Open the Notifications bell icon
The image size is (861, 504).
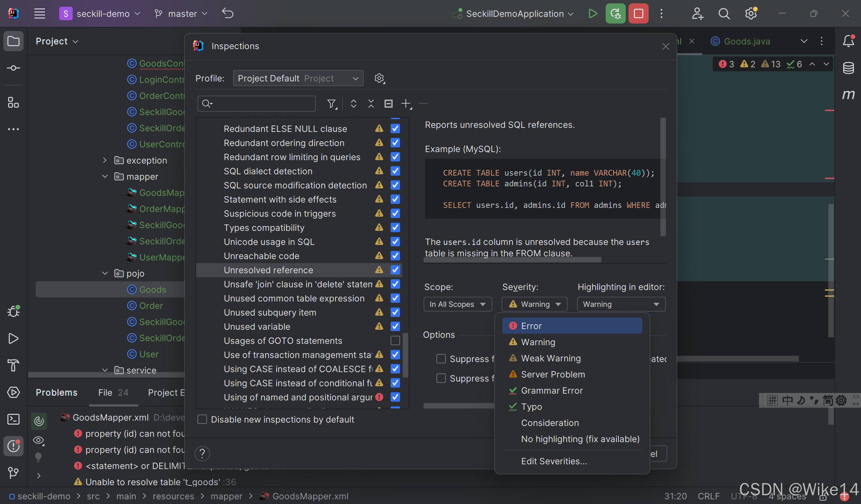click(848, 41)
